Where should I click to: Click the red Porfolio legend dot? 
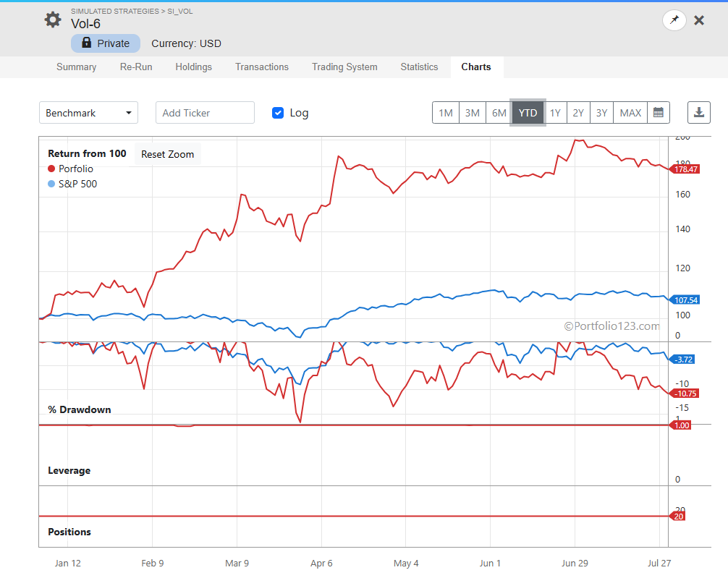click(51, 169)
